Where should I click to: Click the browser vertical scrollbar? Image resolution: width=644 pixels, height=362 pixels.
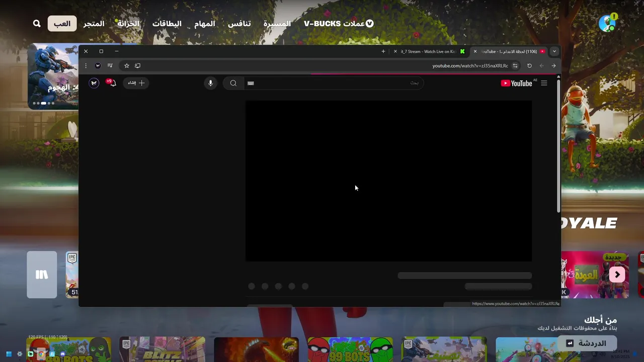[558, 146]
